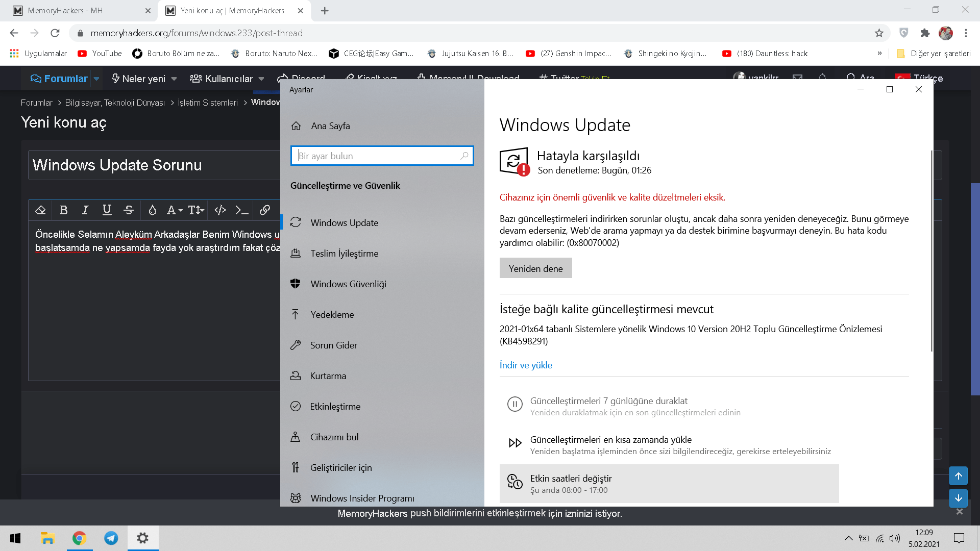This screenshot has width=980, height=551.
Task: Dismiss the push notification banner
Action: (x=960, y=512)
